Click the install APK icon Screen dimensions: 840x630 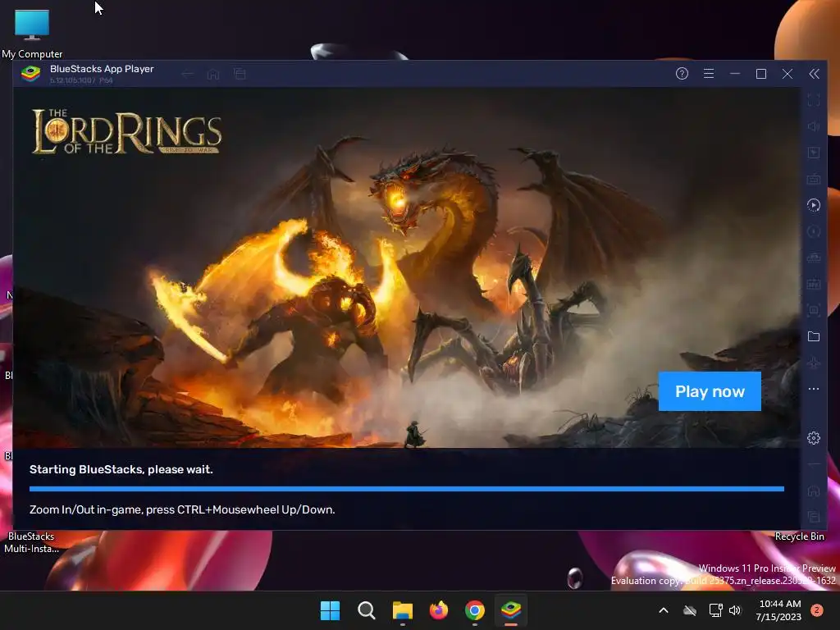click(813, 284)
